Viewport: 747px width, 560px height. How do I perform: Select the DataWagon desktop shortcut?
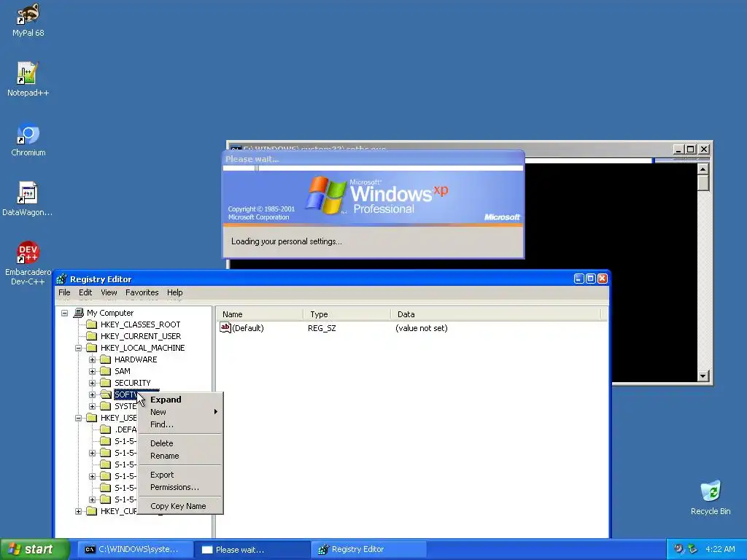(x=28, y=199)
